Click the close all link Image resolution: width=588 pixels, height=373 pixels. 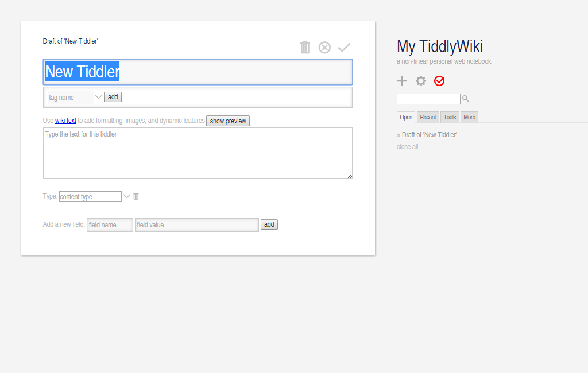407,147
